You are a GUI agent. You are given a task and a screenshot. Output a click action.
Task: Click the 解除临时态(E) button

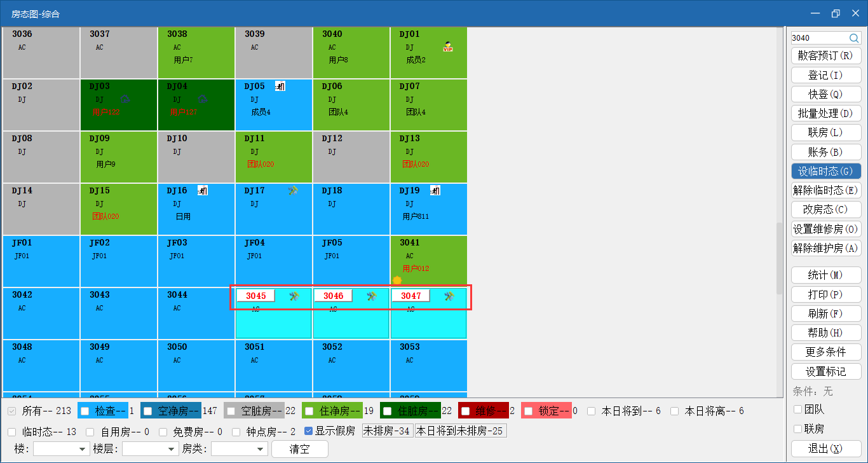[x=826, y=190]
